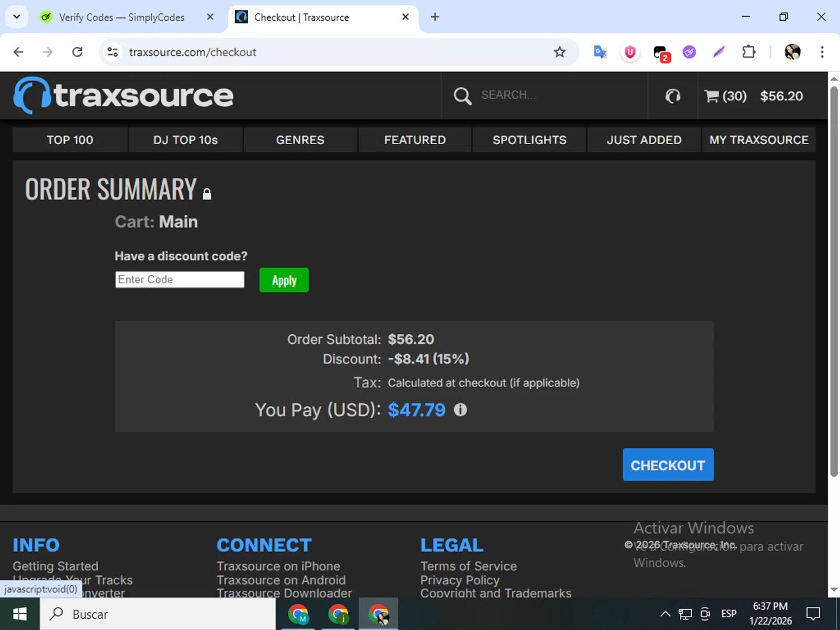Go back to previous page
The height and width of the screenshot is (630, 840).
(x=18, y=52)
